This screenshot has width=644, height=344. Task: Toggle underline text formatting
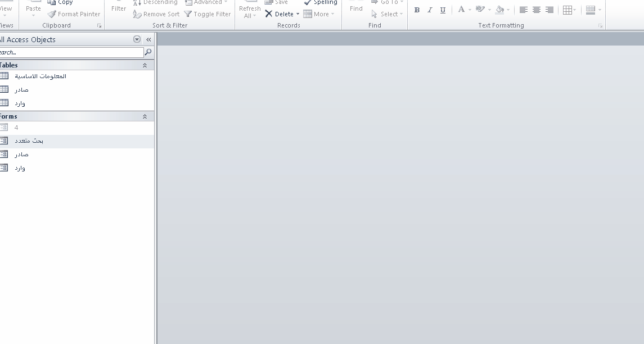coord(443,10)
